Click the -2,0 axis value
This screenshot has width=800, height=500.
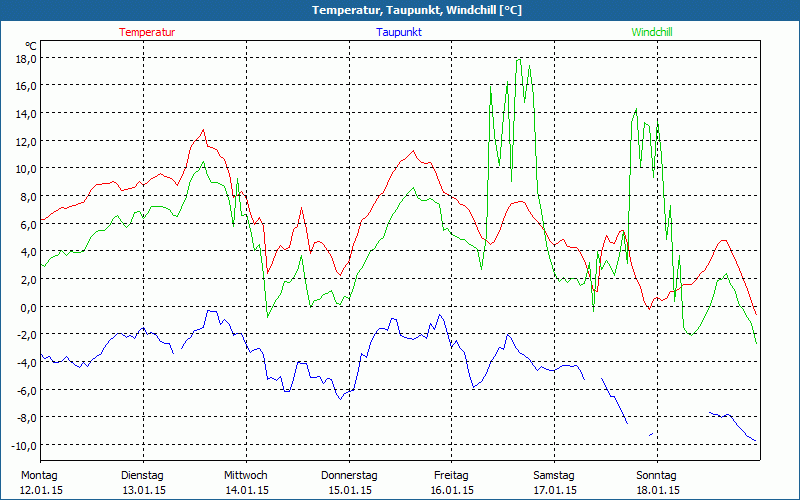(x=26, y=335)
